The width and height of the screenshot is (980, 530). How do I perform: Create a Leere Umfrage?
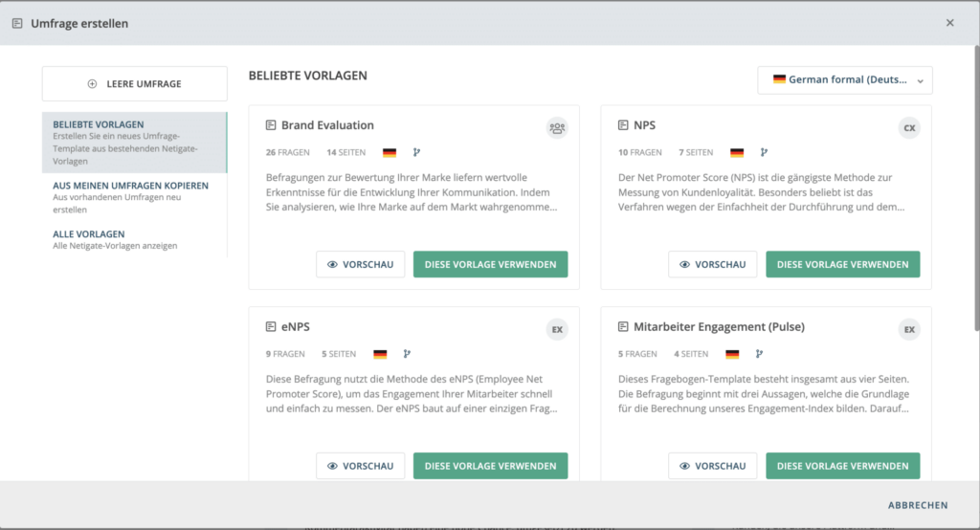134,84
